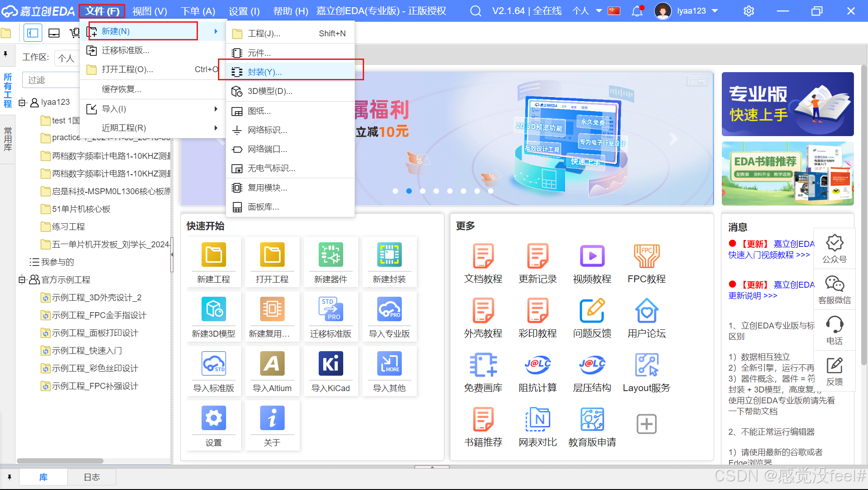Open the 专业版快速上手 banner thumbnail
The image size is (868, 490).
(788, 104)
